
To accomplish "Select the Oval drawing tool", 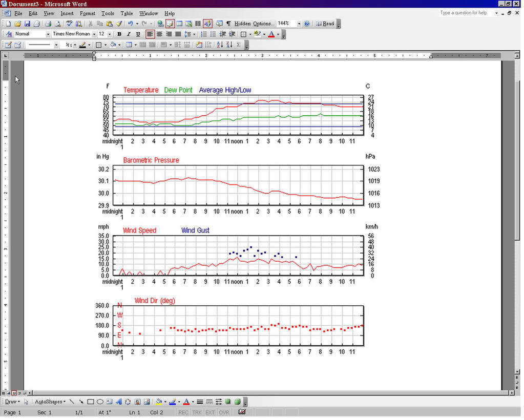I will pyautogui.click(x=100, y=402).
